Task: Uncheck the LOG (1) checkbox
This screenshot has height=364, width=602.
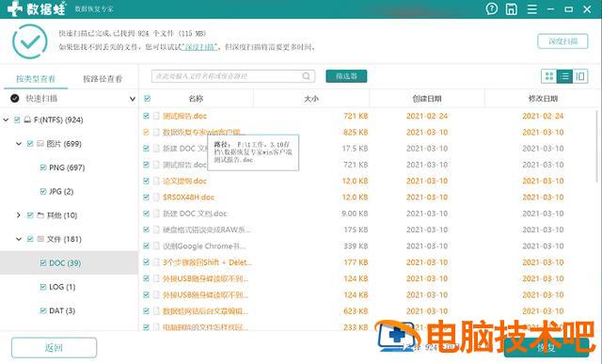Action: 43,287
